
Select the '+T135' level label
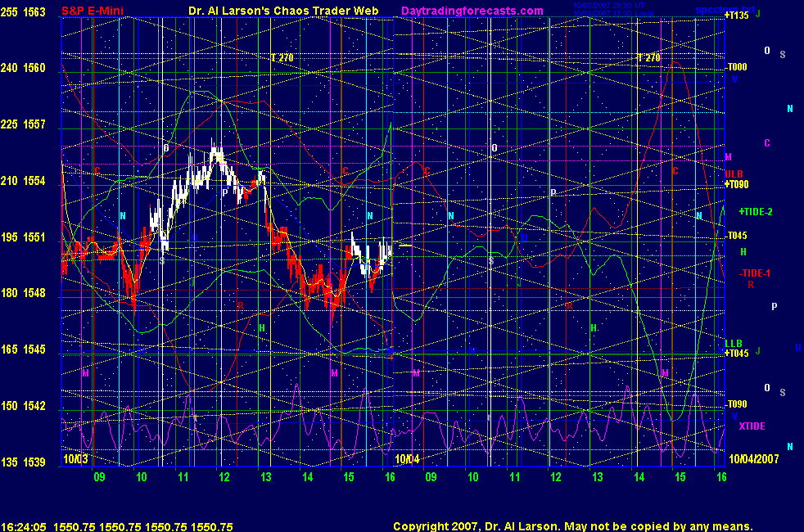[736, 16]
